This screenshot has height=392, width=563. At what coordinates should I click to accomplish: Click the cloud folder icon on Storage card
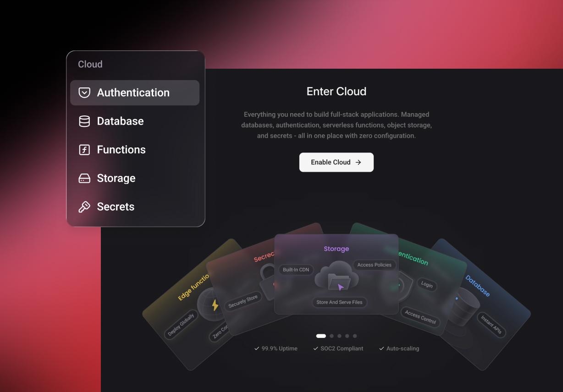[x=337, y=275]
